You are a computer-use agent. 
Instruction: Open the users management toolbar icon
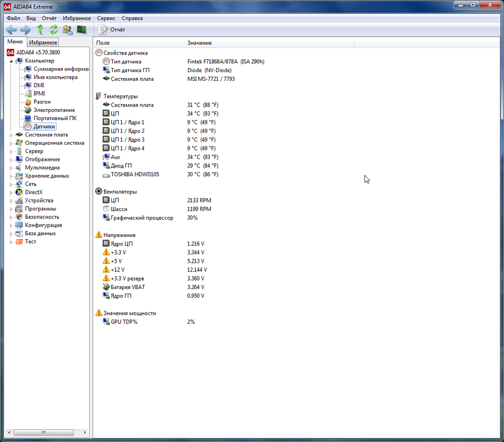coord(67,29)
